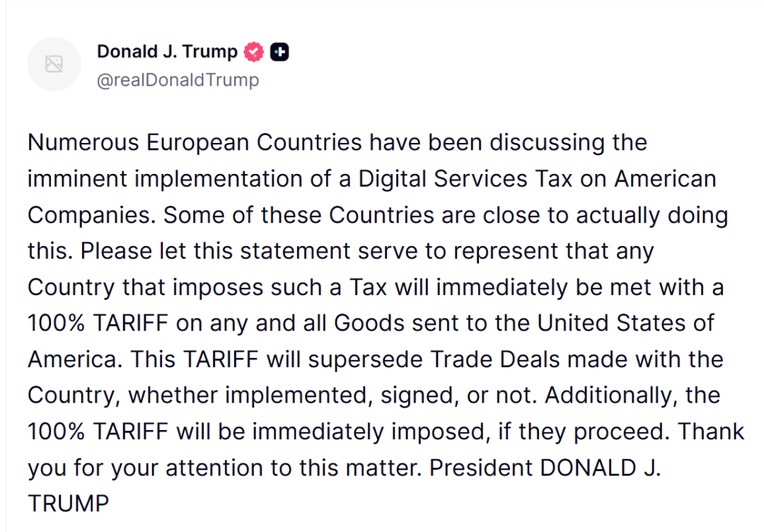Open the @realDonaldTrump handle link
764x532 pixels.
click(178, 80)
